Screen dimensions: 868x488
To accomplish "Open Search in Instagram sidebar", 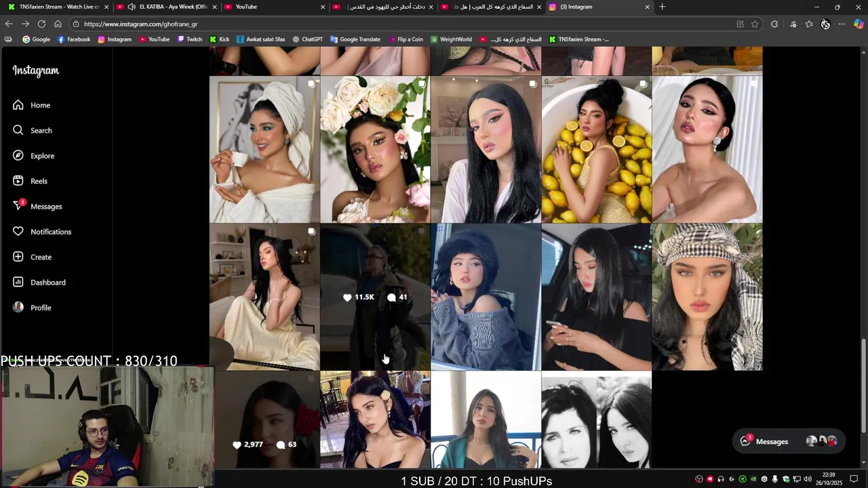I will point(33,130).
